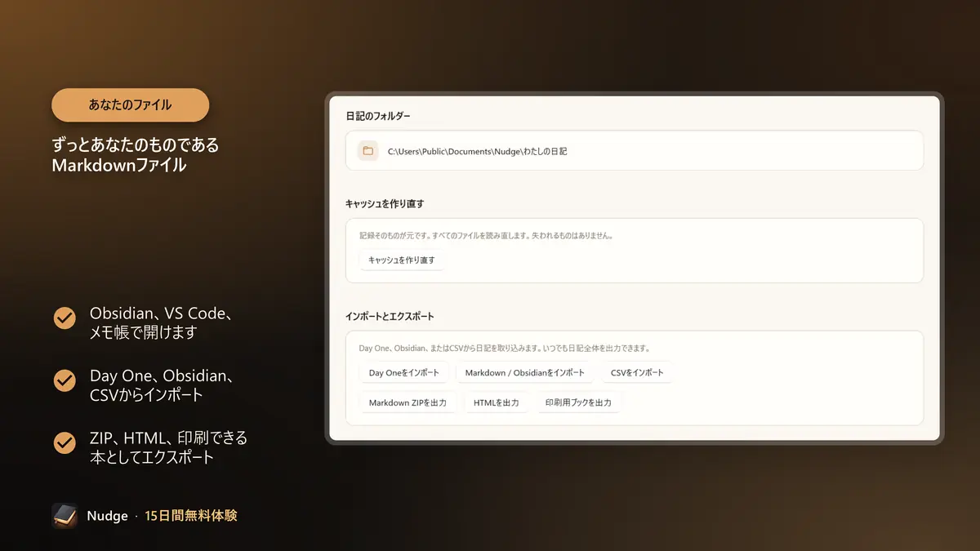This screenshot has width=980, height=551.
Task: Click Markdown / Obsidianをインポート button
Action: pos(525,373)
